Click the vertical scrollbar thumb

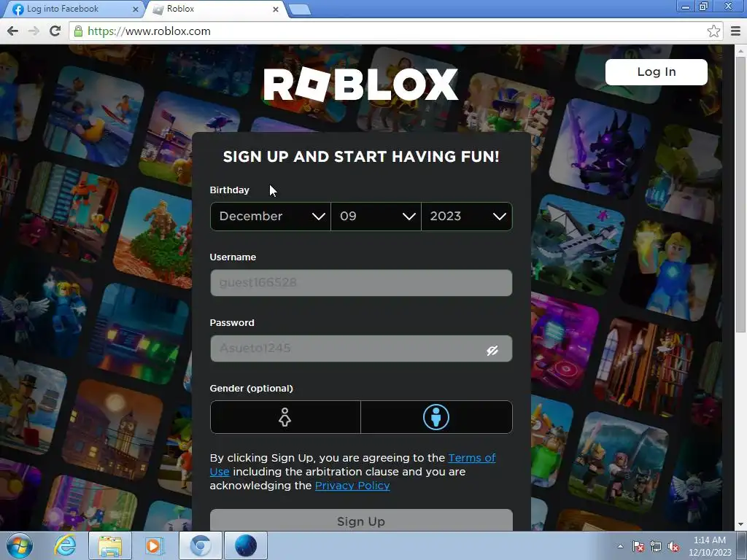click(740, 195)
